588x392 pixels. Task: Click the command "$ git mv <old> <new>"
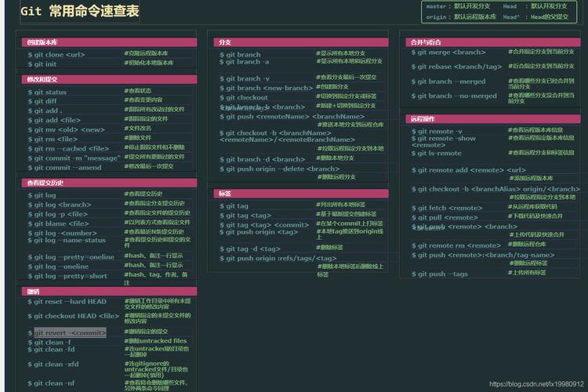point(66,130)
